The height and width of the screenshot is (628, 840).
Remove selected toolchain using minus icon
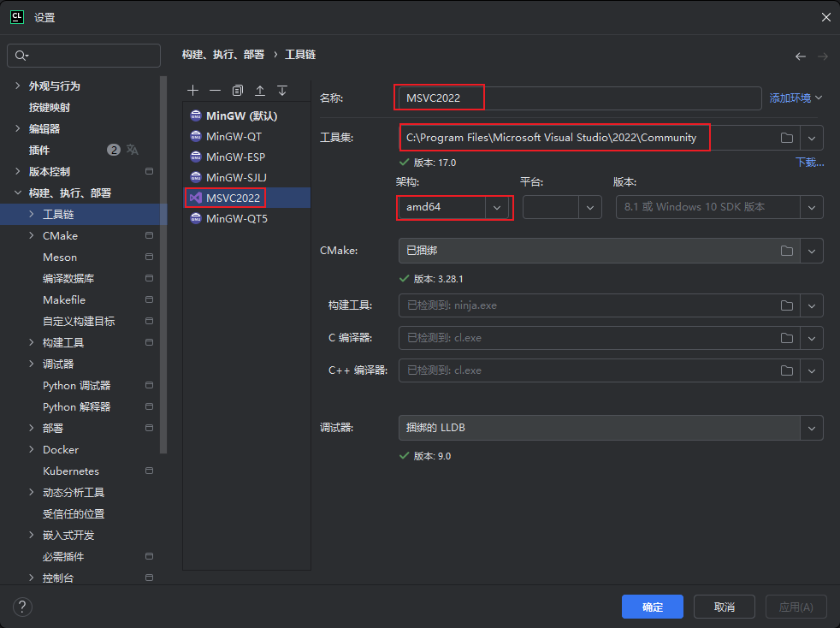pos(215,90)
